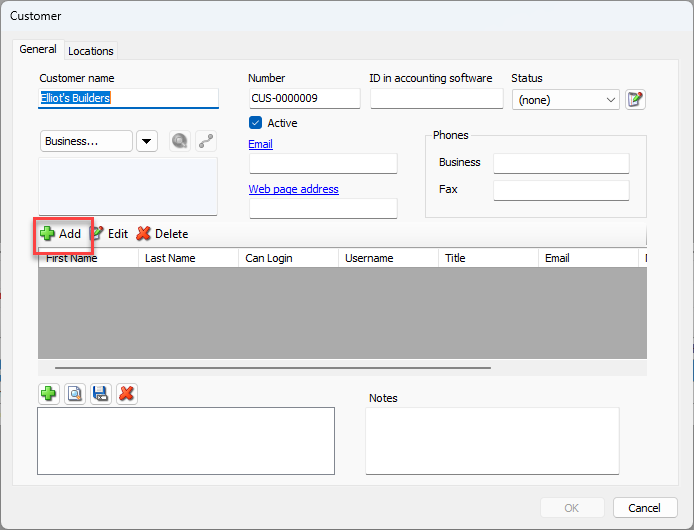This screenshot has width=694, height=530.
Task: Click the Title column header
Action: [x=489, y=258]
